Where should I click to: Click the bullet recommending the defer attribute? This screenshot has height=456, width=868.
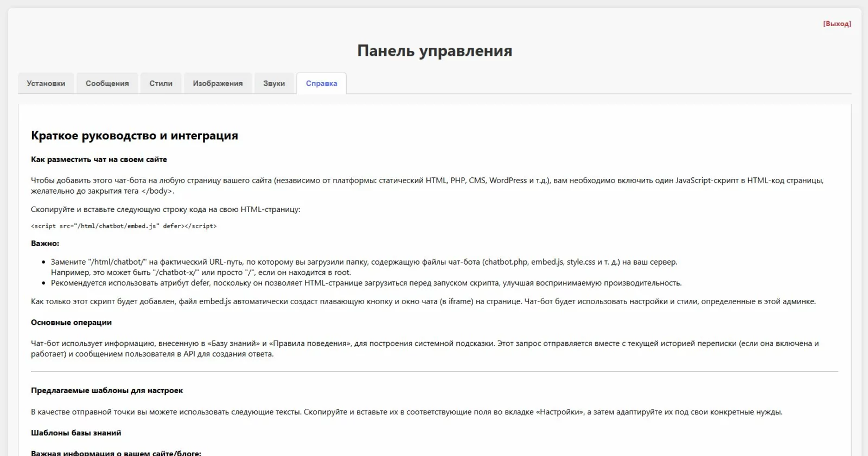(x=366, y=283)
